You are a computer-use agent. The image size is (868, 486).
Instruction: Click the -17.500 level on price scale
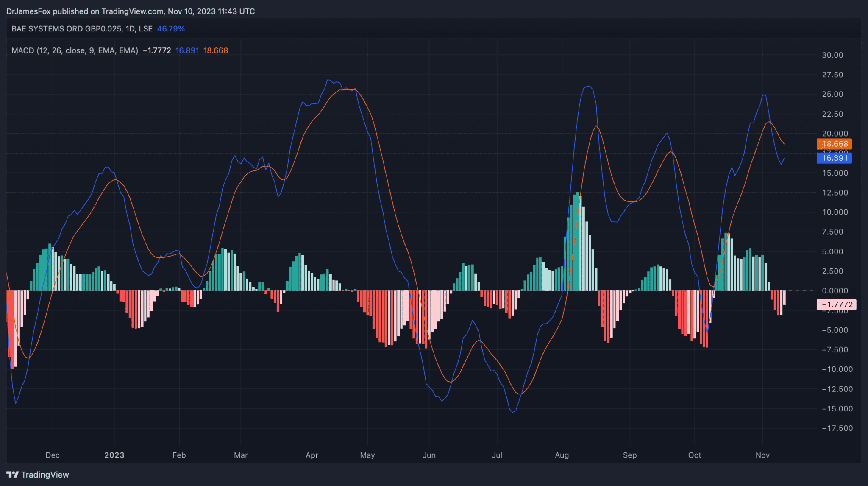click(837, 428)
